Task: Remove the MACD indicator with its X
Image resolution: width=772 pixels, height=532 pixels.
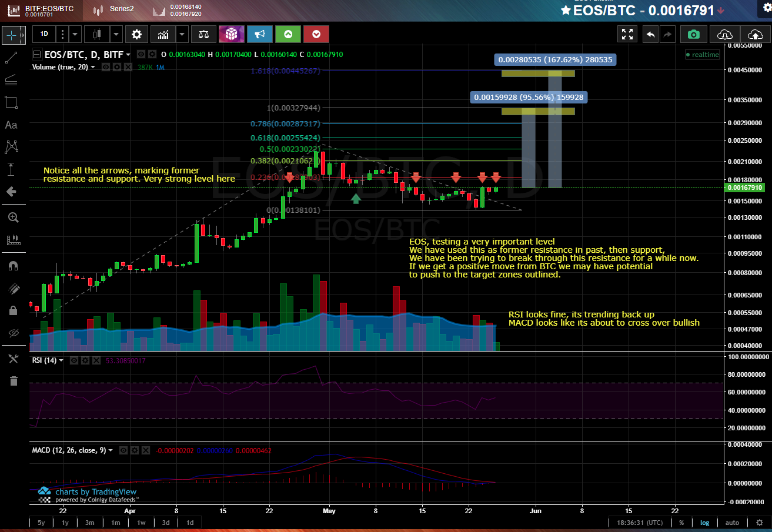Action: coord(146,450)
